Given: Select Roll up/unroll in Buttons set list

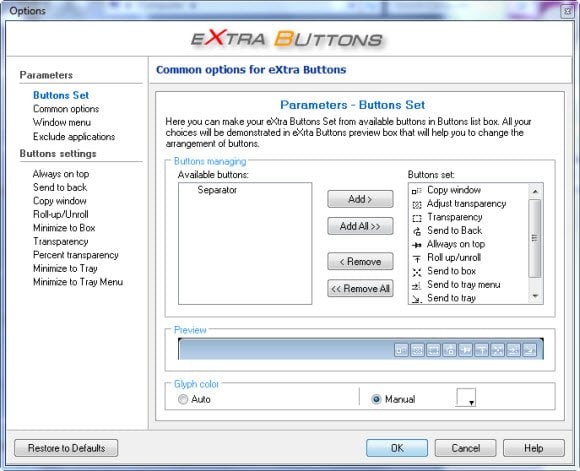Looking at the screenshot, I should 454,258.
